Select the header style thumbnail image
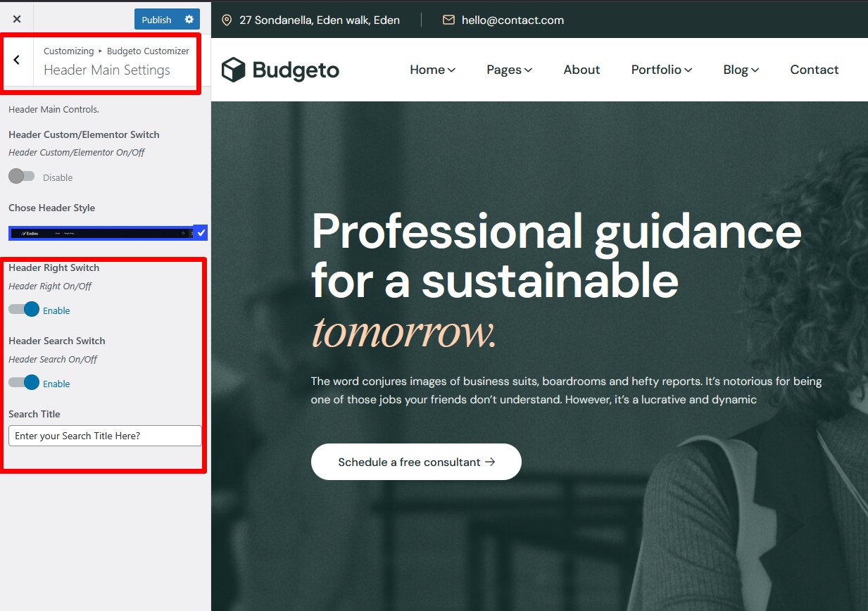This screenshot has width=868, height=611. 100,233
